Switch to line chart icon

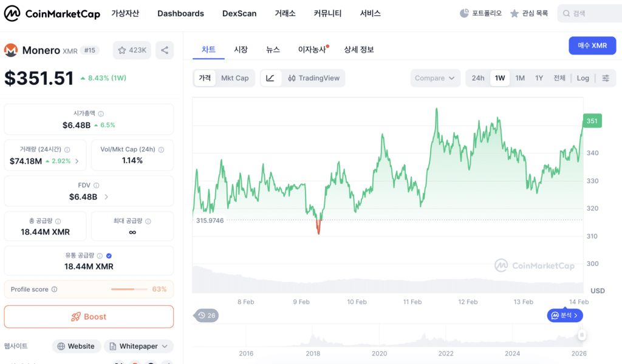(x=270, y=78)
